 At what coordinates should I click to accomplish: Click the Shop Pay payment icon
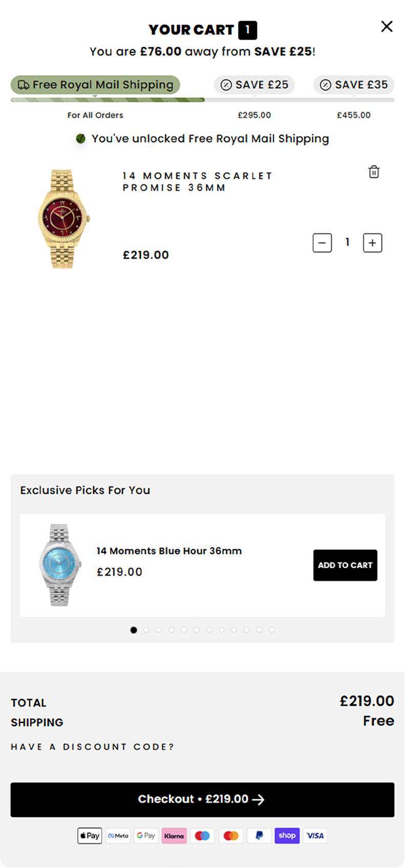tap(287, 836)
